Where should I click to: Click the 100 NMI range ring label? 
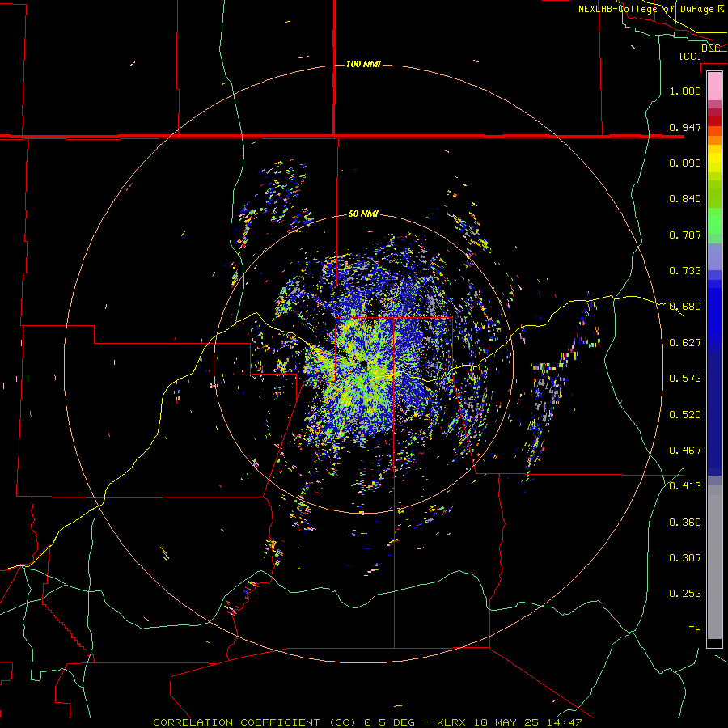[x=363, y=64]
